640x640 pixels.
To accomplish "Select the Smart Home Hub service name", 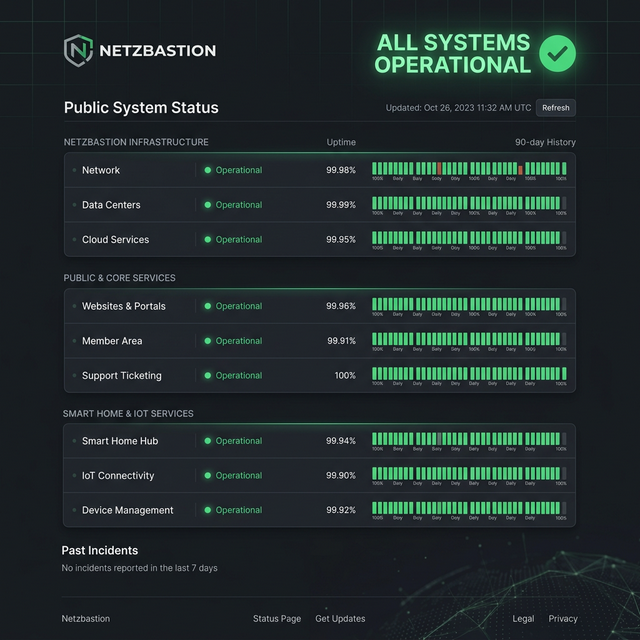I will 120,441.
